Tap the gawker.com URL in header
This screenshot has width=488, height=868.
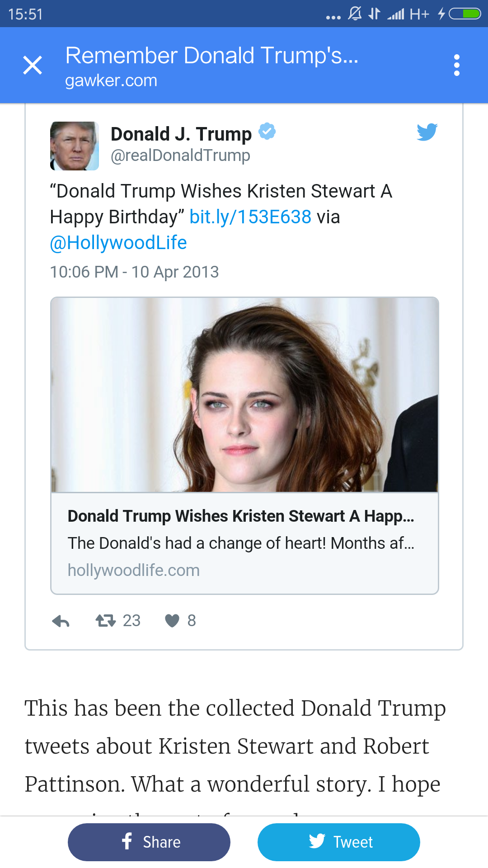[111, 80]
